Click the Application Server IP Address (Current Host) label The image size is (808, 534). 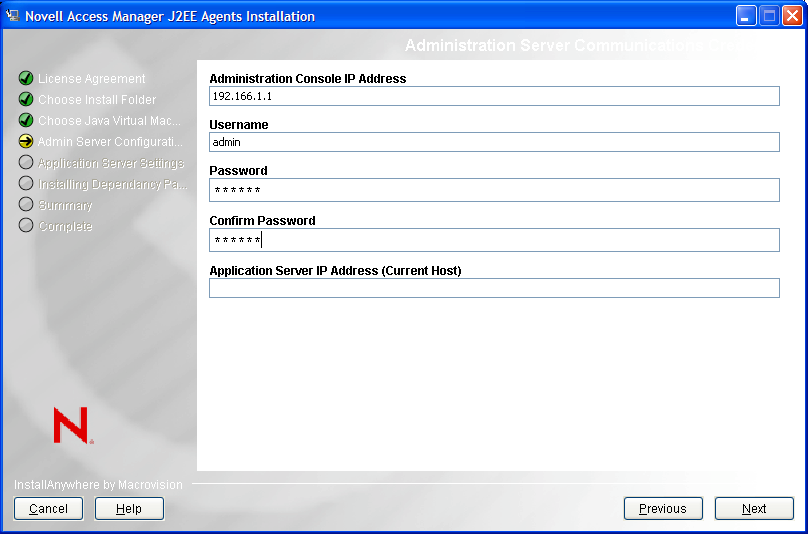335,271
